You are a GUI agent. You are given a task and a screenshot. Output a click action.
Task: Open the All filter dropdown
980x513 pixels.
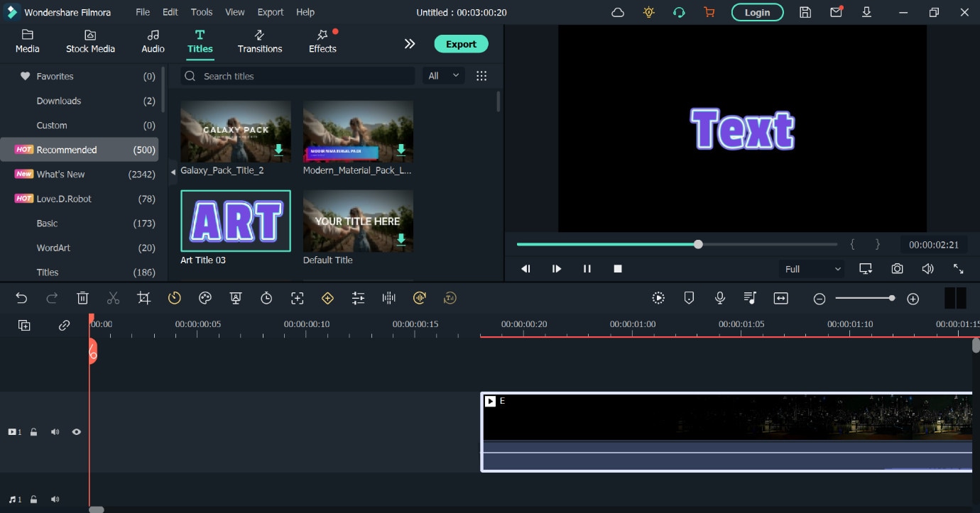[443, 76]
